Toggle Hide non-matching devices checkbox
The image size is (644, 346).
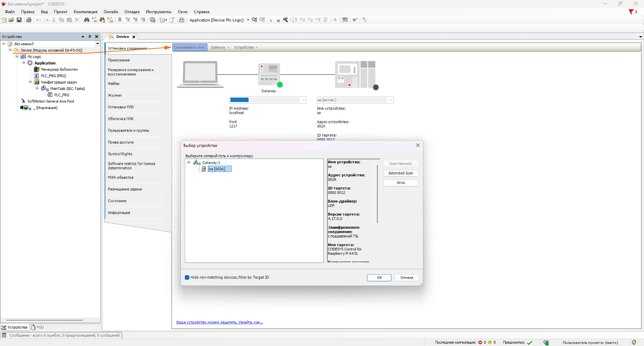point(187,277)
